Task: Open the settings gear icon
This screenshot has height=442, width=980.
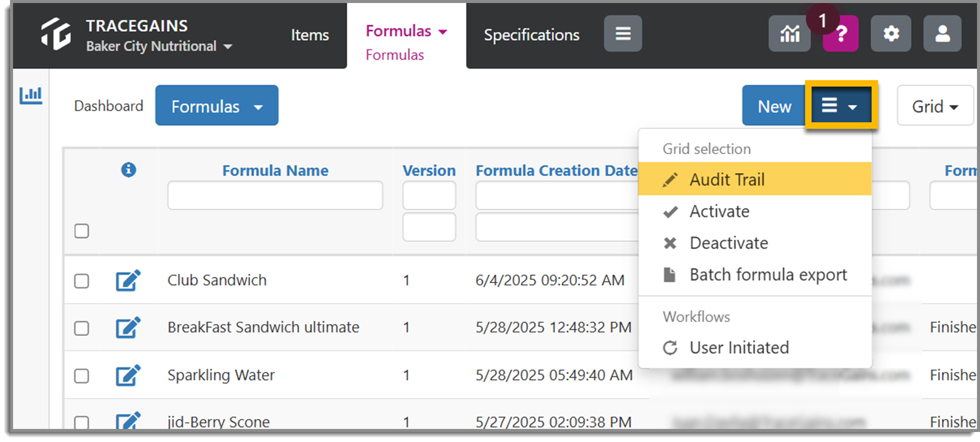Action: point(891,34)
